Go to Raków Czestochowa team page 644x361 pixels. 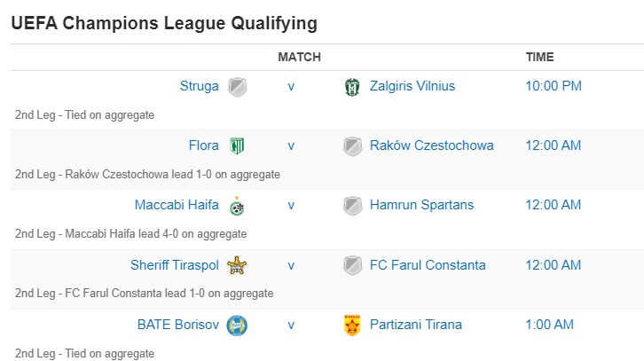pyautogui.click(x=431, y=145)
